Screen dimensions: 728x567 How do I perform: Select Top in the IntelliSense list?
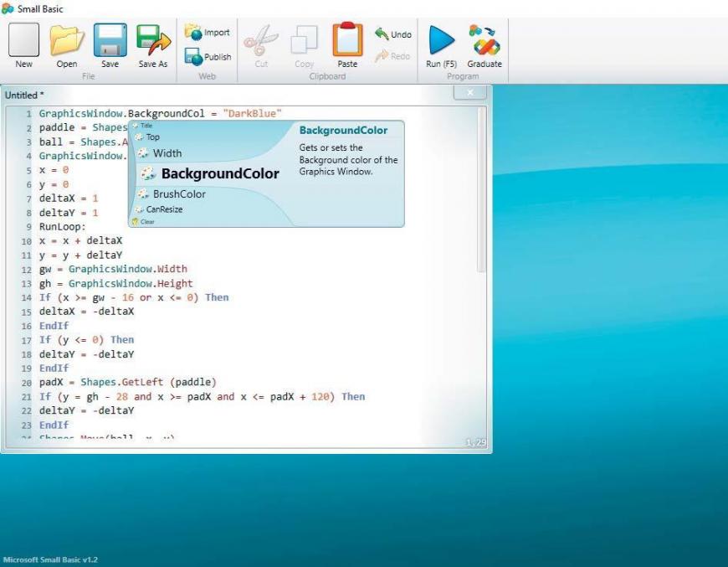click(147, 137)
